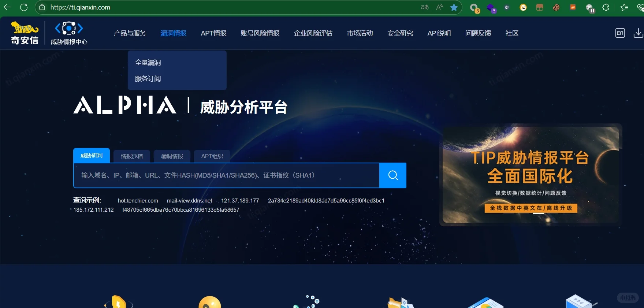Open the APT情报 menu
The width and height of the screenshot is (644, 308).
[x=214, y=33]
